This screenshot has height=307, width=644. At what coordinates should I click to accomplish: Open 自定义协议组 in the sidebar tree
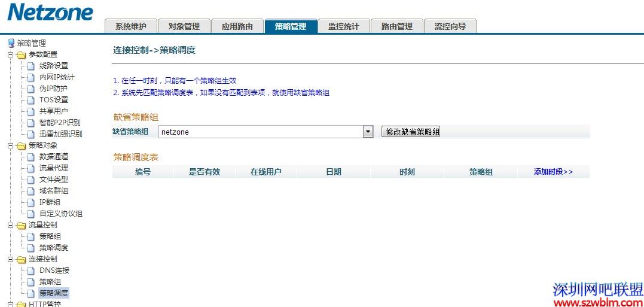pos(61,214)
